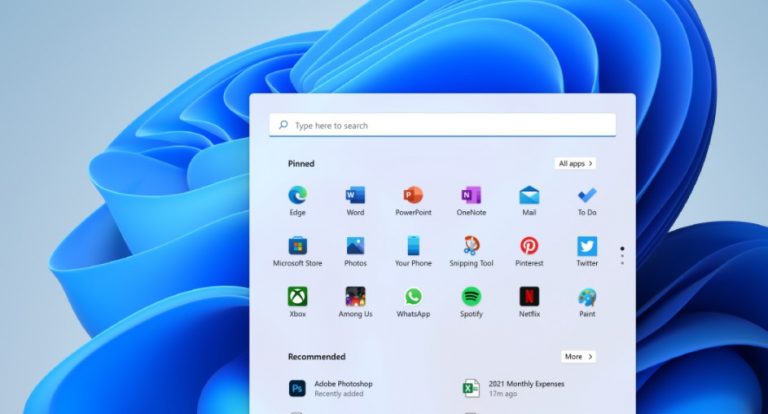
Task: Click the Type here to search field
Action: coord(442,125)
